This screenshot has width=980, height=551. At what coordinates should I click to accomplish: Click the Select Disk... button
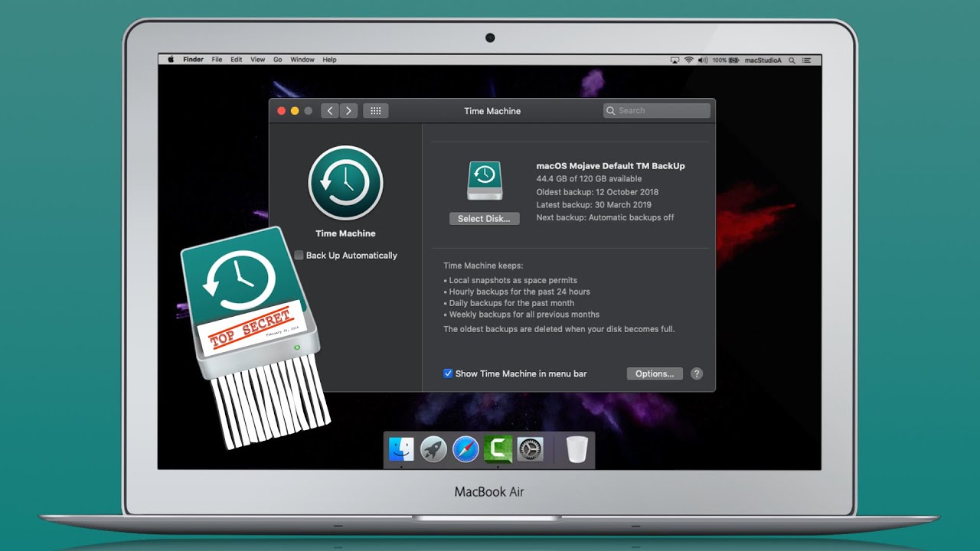pos(484,219)
